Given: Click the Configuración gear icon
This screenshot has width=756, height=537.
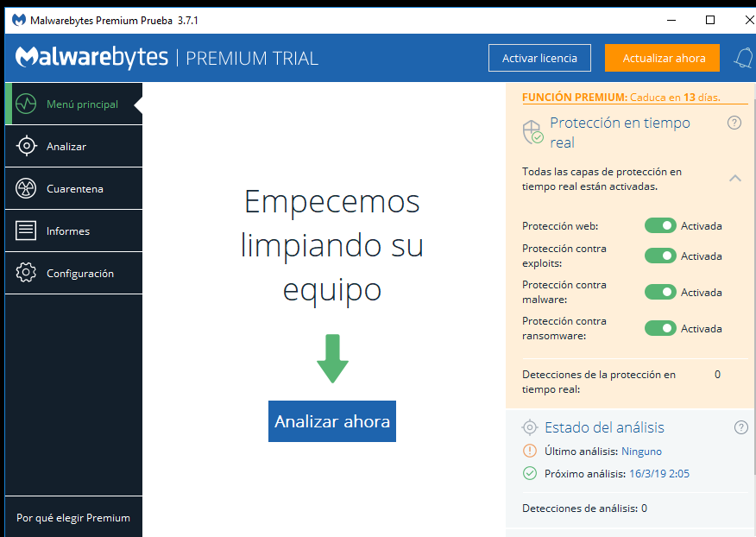Looking at the screenshot, I should point(27,274).
